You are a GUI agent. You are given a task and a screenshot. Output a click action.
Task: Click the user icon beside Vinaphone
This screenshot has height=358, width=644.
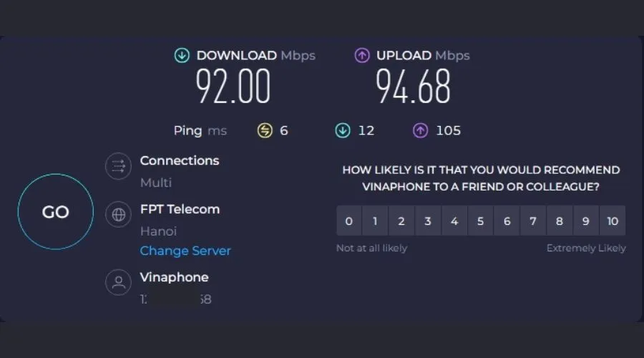118,282
